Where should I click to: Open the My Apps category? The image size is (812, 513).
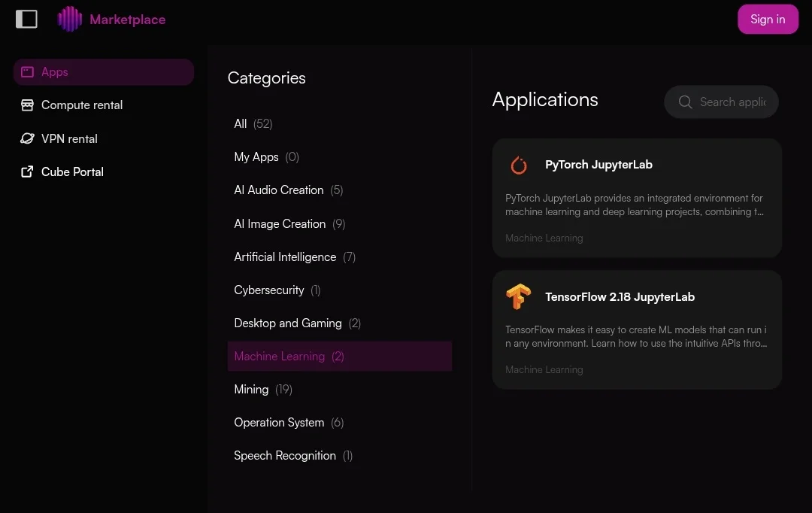[x=340, y=157]
